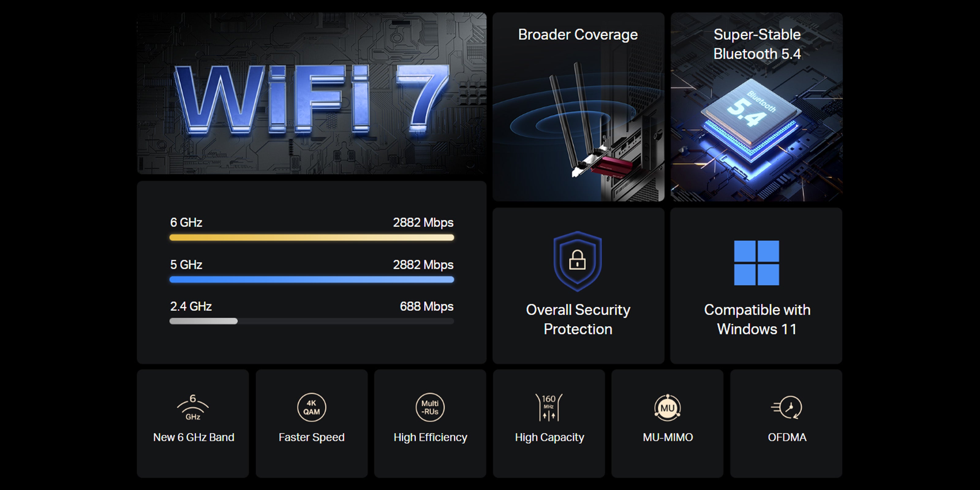Image resolution: width=980 pixels, height=490 pixels.
Task: Click the 4K QAM circle icon
Action: click(311, 407)
